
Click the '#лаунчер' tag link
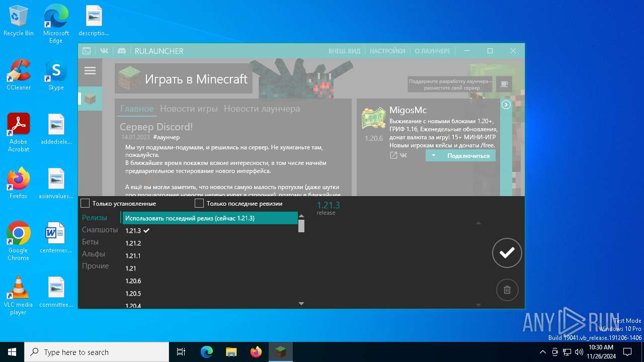click(167, 137)
